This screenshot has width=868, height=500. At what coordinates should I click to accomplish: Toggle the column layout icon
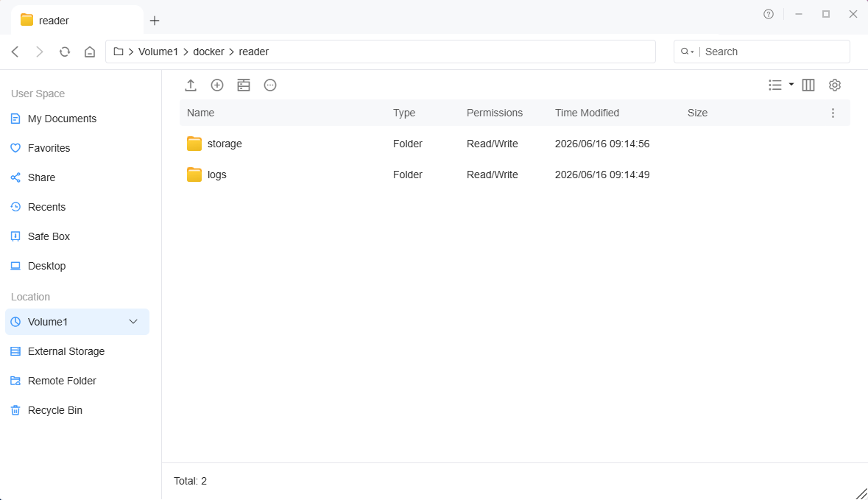tap(808, 85)
